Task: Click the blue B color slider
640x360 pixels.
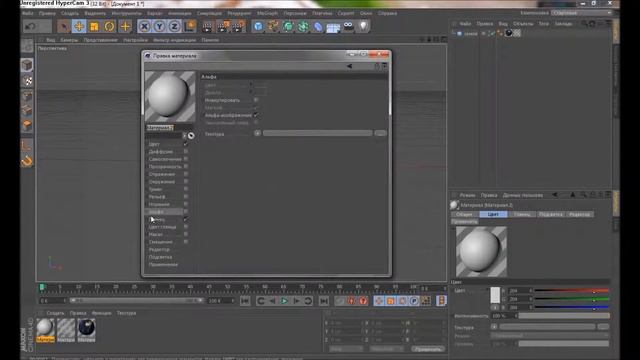Action: 572,307
